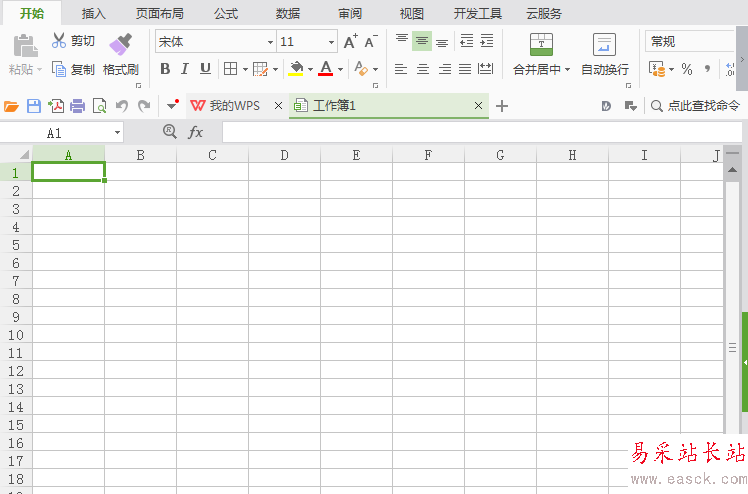Click the draw border table icon

point(260,69)
